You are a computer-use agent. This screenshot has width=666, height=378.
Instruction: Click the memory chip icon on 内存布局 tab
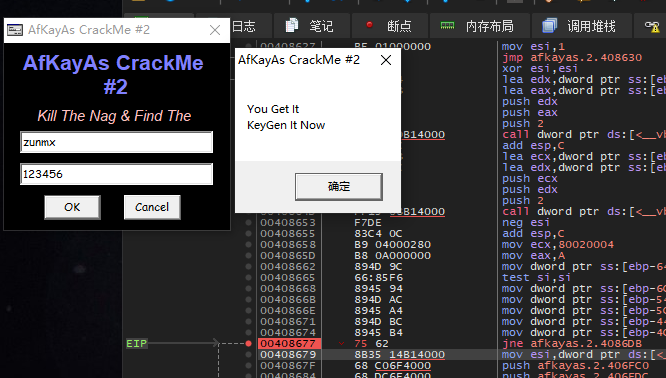pos(447,25)
